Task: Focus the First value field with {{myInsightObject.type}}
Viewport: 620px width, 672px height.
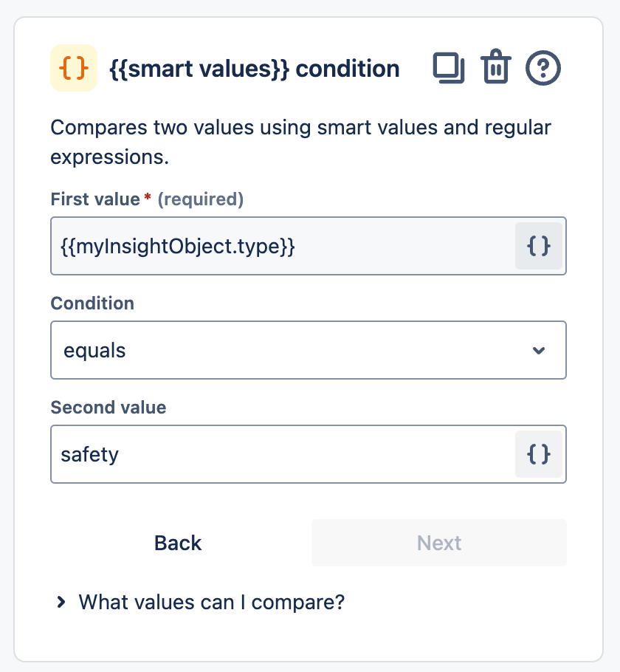Action: pyautogui.click(x=280, y=246)
